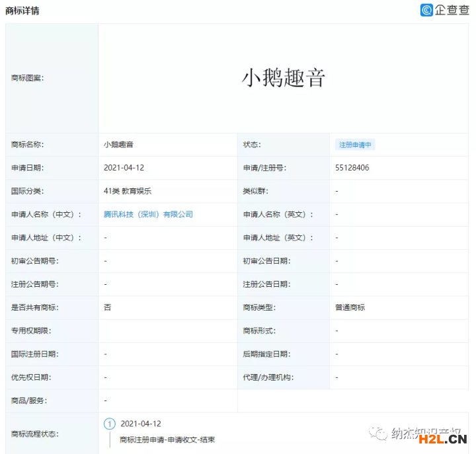Click the 否 value for shared trademark
The image size is (476, 454).
108,307
